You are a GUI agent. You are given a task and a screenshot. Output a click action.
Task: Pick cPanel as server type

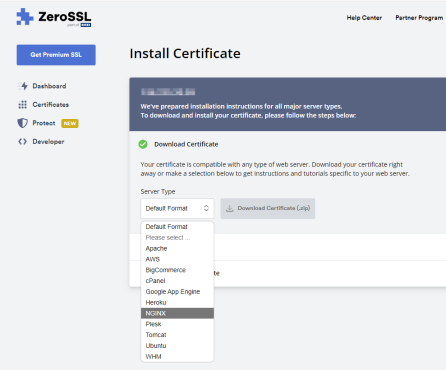pyautogui.click(x=177, y=281)
